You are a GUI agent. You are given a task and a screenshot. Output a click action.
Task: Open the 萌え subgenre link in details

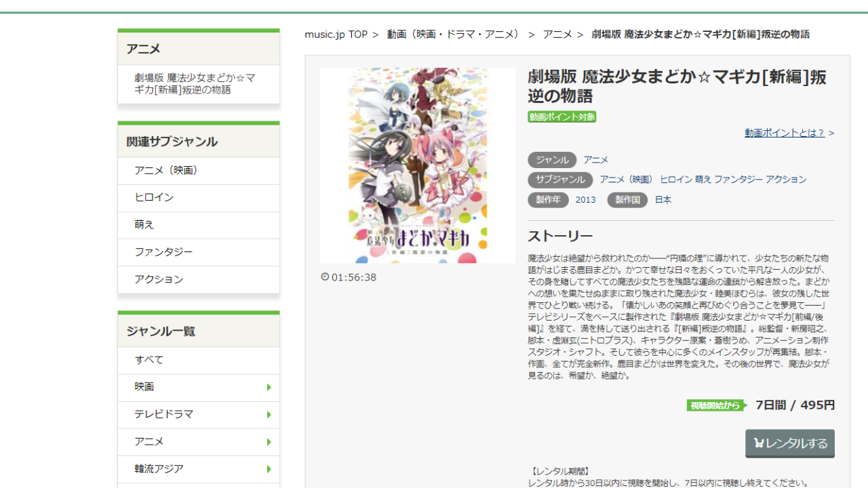tap(703, 180)
